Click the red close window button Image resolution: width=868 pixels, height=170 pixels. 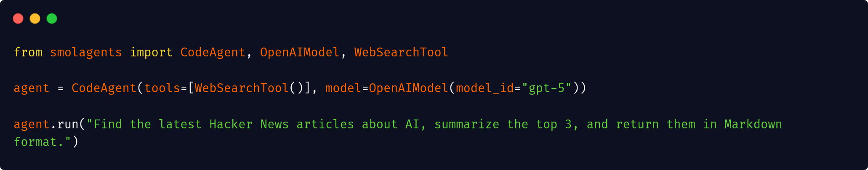18,19
